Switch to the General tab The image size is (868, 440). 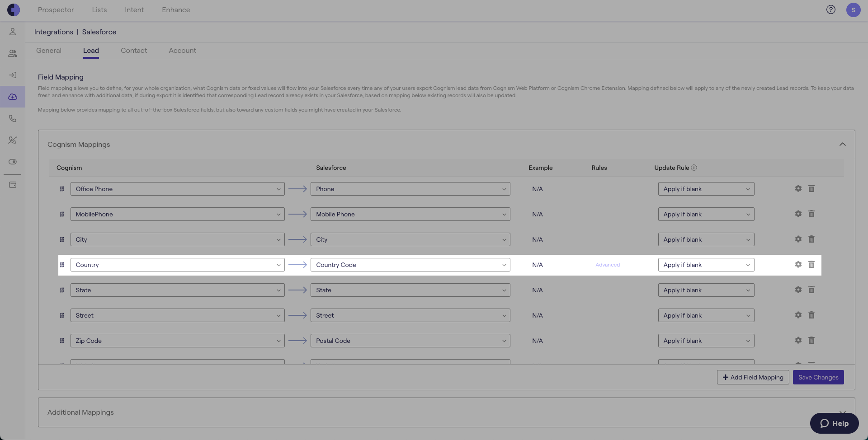[49, 51]
